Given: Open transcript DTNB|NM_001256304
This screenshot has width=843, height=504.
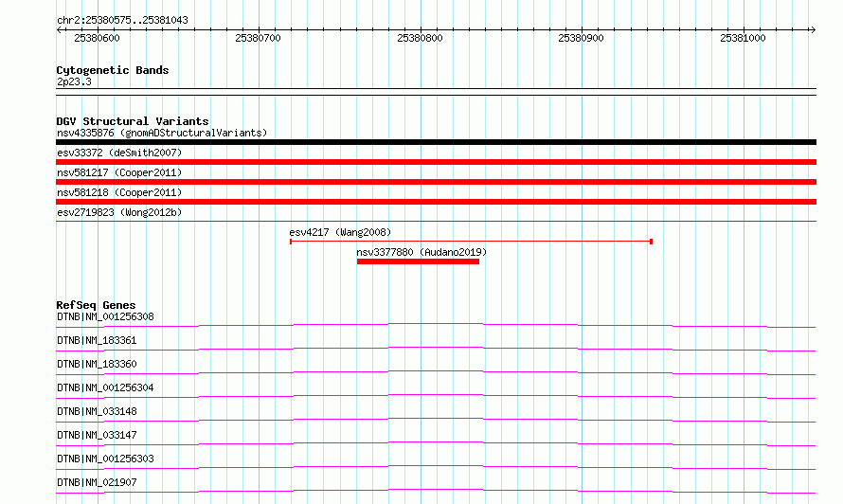Looking at the screenshot, I should [105, 387].
